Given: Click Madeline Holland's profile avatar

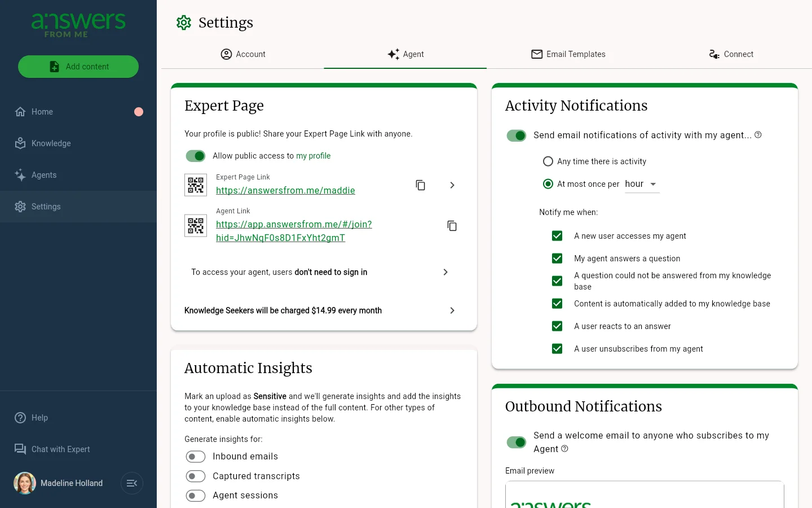Looking at the screenshot, I should tap(25, 483).
